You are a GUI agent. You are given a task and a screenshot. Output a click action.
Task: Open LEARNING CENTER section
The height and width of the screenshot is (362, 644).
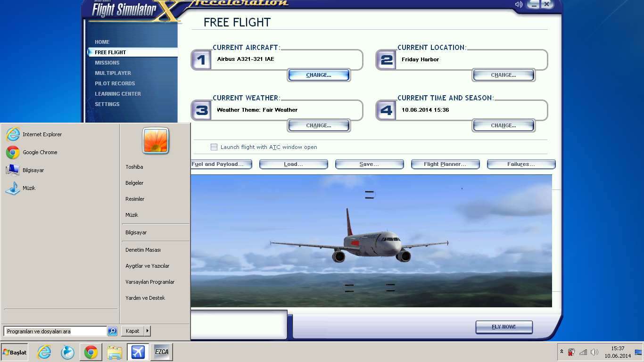coord(118,94)
